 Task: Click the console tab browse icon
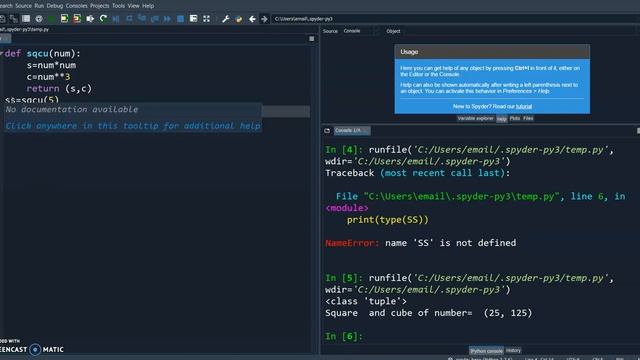pyautogui.click(x=327, y=131)
